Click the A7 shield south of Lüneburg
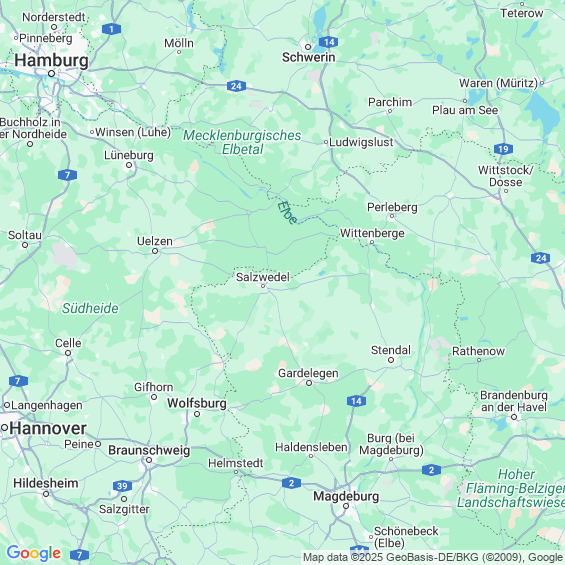Screen dimensions: 565x565 [x=67, y=175]
